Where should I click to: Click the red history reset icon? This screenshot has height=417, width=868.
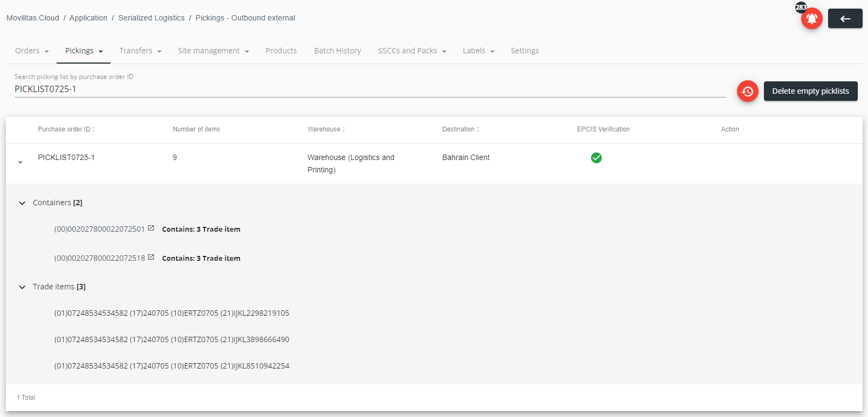(x=747, y=91)
